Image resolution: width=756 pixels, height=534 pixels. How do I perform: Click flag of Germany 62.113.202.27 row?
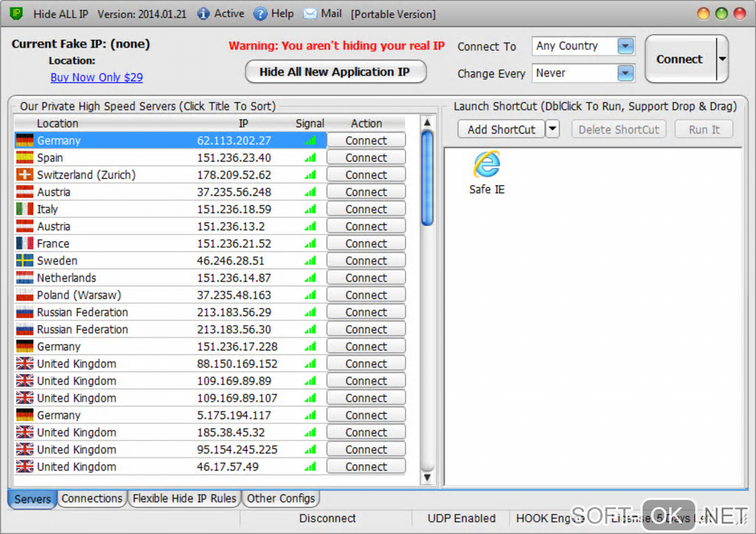24,141
